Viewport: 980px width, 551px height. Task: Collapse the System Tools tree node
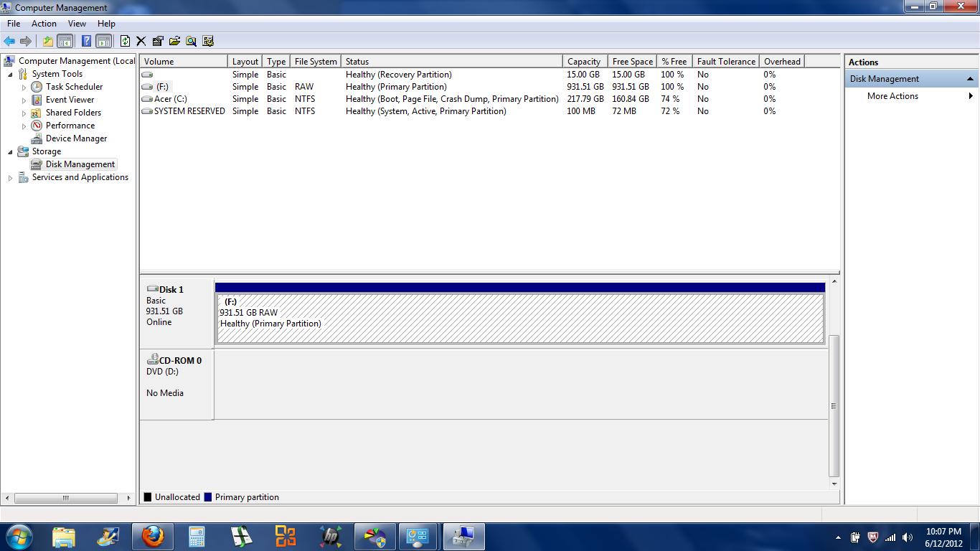tap(10, 74)
